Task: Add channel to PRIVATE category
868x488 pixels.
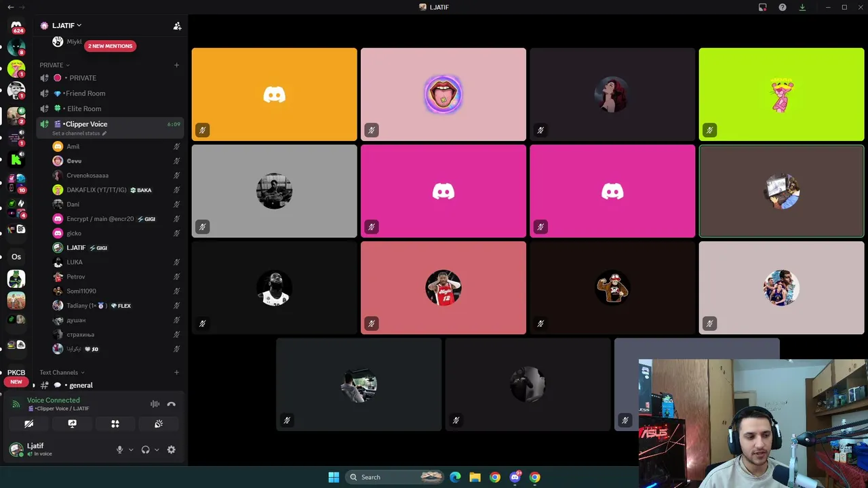Action: (176, 65)
